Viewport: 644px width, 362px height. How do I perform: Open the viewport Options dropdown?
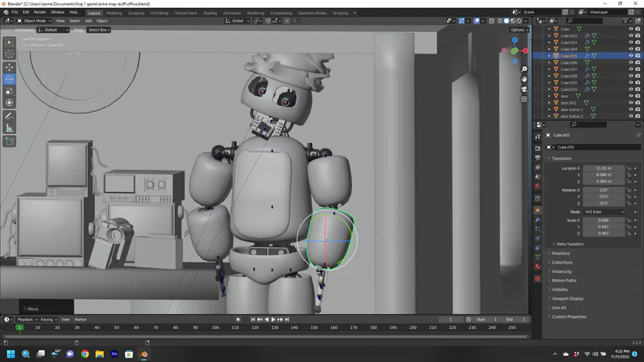(x=519, y=30)
